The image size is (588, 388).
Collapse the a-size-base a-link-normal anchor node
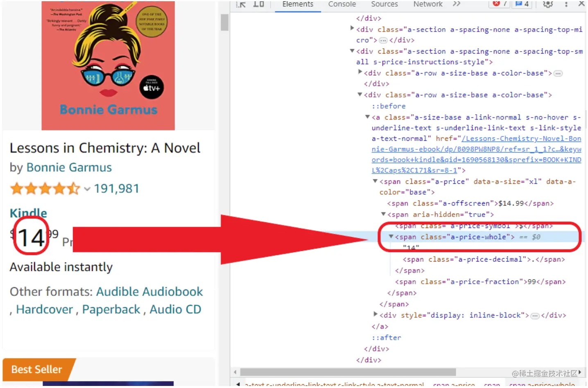tap(368, 117)
